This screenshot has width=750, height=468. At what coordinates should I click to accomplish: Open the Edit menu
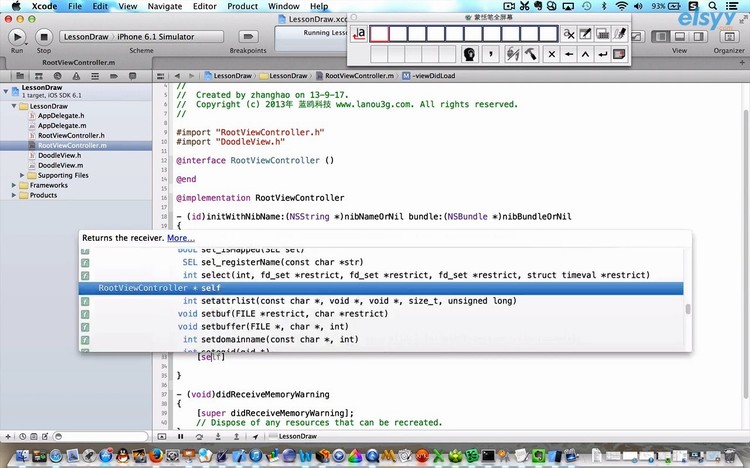click(x=100, y=6)
